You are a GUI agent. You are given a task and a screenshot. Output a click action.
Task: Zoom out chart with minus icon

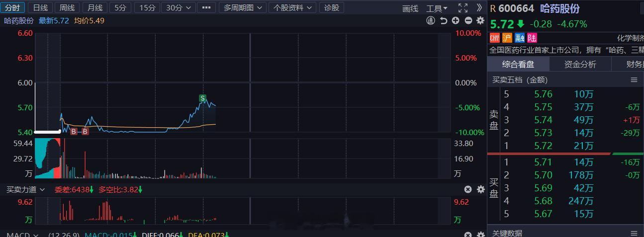468,20
